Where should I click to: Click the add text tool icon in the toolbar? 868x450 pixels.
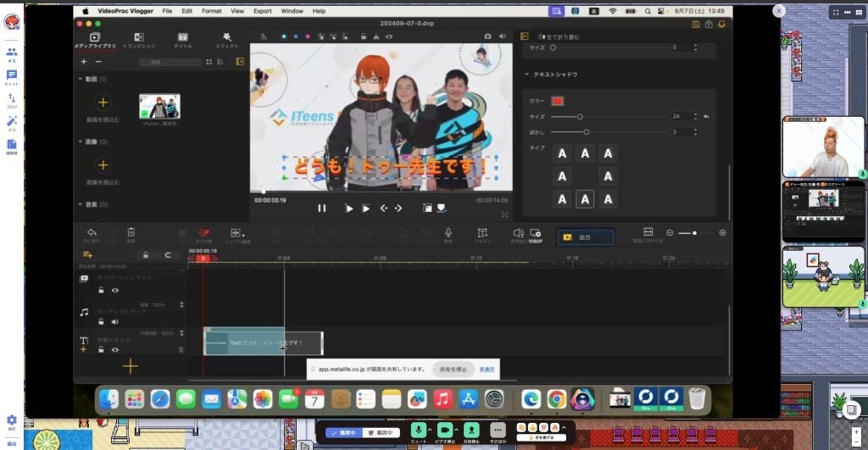(482, 233)
